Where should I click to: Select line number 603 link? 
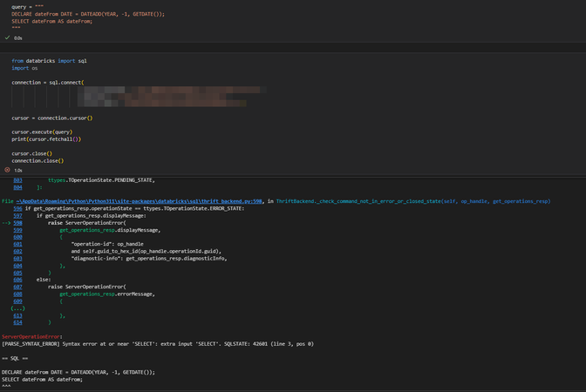click(x=17, y=179)
